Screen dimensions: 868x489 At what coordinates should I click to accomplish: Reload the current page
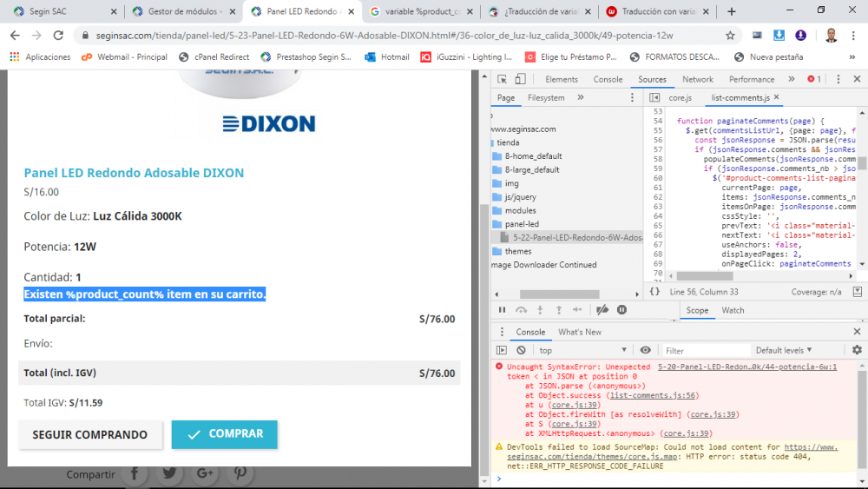58,36
